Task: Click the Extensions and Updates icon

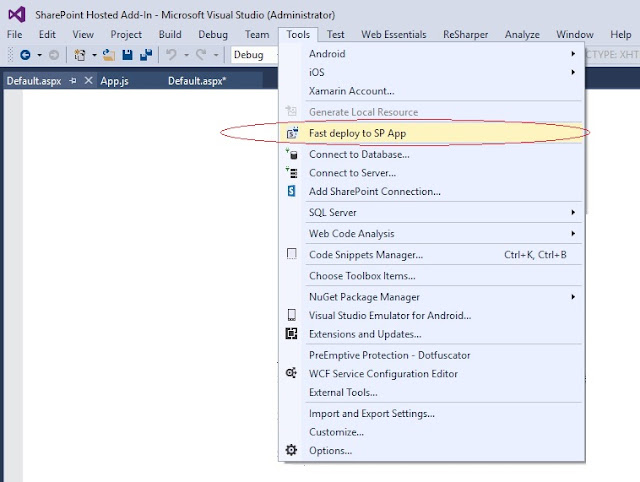Action: tap(292, 334)
